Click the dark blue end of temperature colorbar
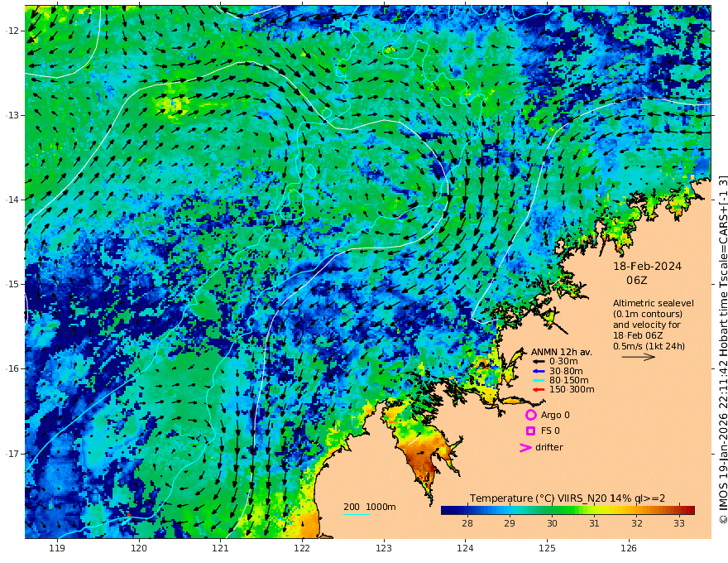Image resolution: width=728 pixels, height=563 pixels. pyautogui.click(x=445, y=510)
